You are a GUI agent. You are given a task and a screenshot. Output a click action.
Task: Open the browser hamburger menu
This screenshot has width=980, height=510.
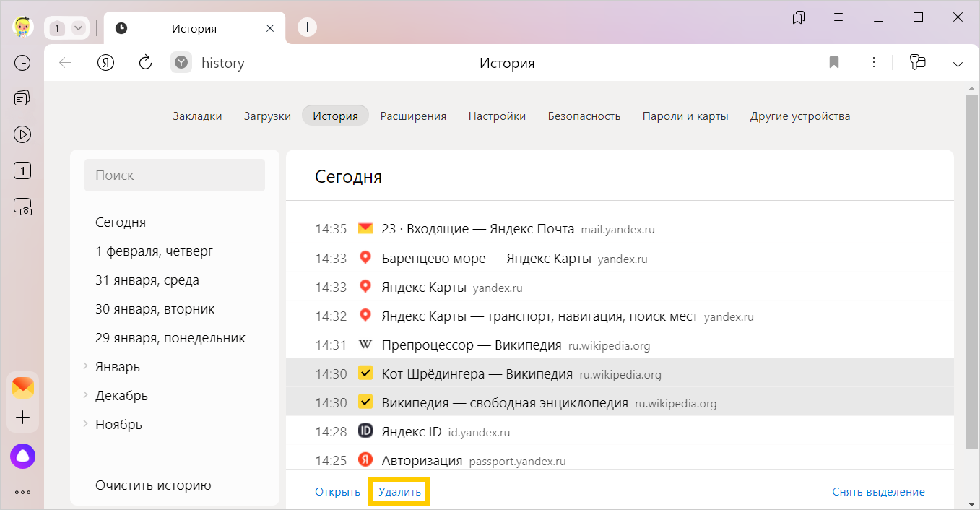click(838, 17)
